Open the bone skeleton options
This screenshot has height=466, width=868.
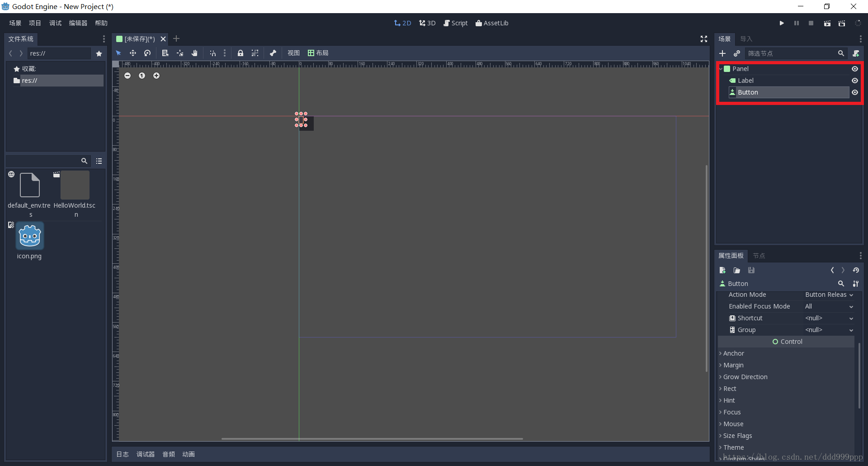(x=273, y=53)
